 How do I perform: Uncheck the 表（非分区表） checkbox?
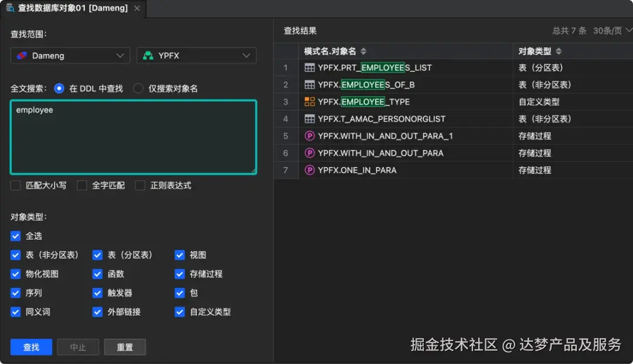point(15,255)
